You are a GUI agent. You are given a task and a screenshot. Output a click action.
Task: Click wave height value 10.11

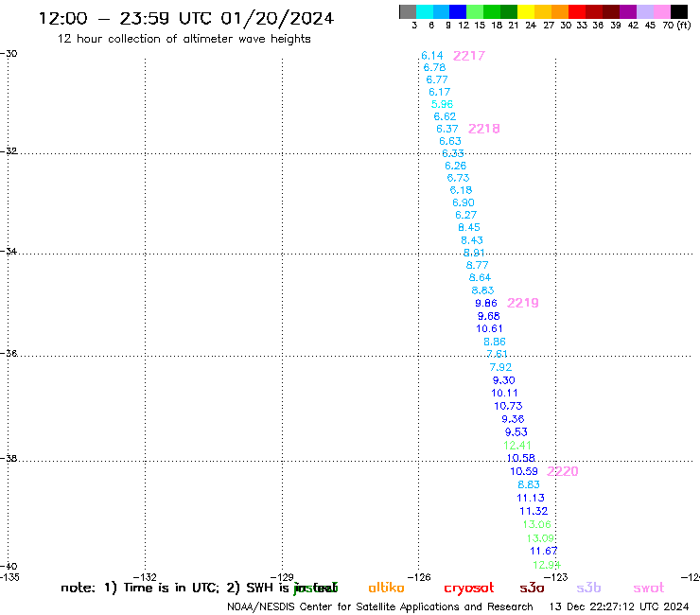pos(504,393)
